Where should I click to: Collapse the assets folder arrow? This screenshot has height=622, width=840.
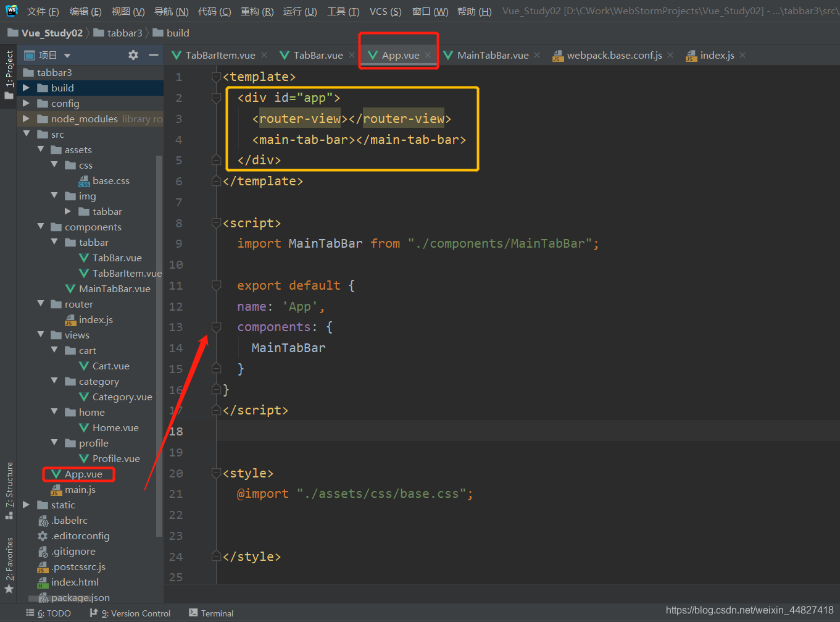coord(41,149)
